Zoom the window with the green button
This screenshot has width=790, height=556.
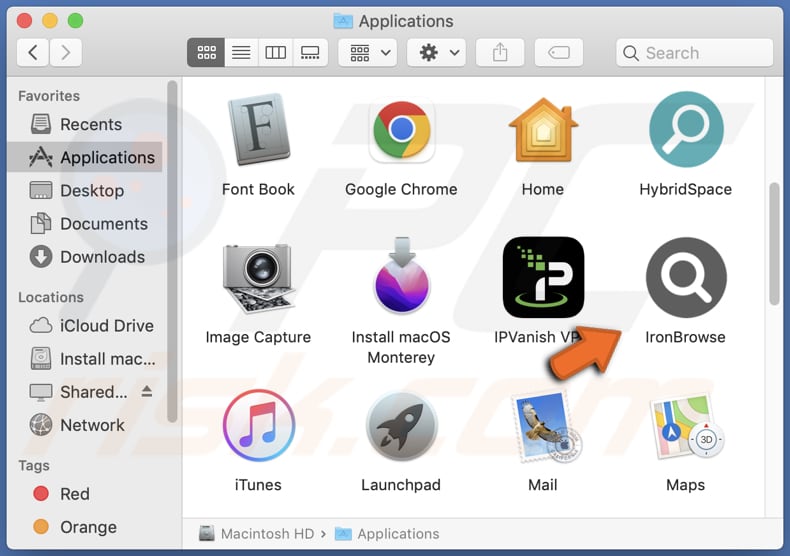76,21
